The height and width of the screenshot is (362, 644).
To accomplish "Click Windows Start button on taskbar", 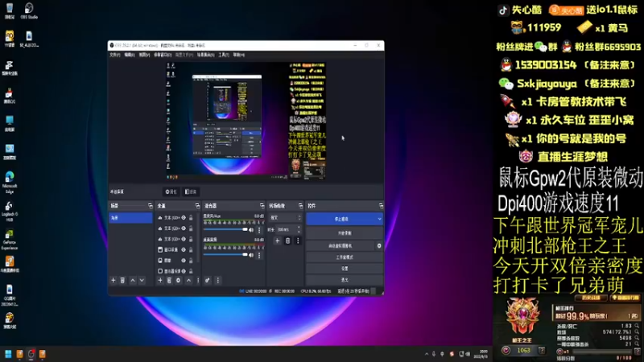I will tap(8, 354).
